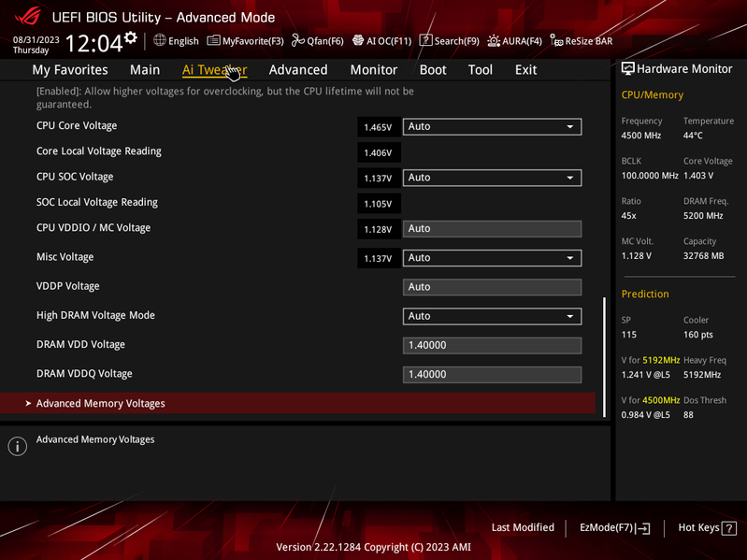Expand Advanced Memory Voltages submenu
747x560 pixels.
click(297, 403)
